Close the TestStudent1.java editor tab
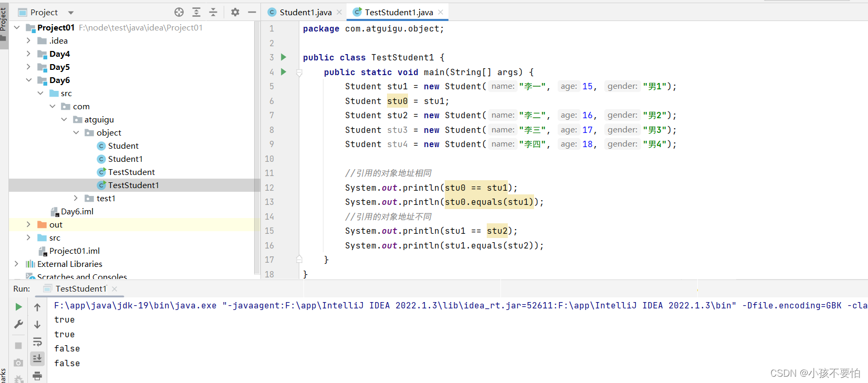Screen dimensions: 868x383 click(441, 12)
